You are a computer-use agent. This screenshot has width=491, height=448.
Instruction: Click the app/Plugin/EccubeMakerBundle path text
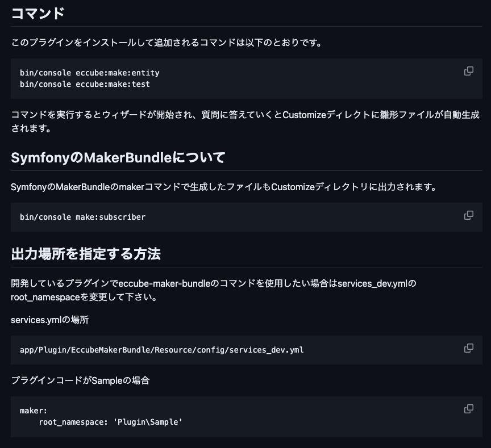[161, 350]
